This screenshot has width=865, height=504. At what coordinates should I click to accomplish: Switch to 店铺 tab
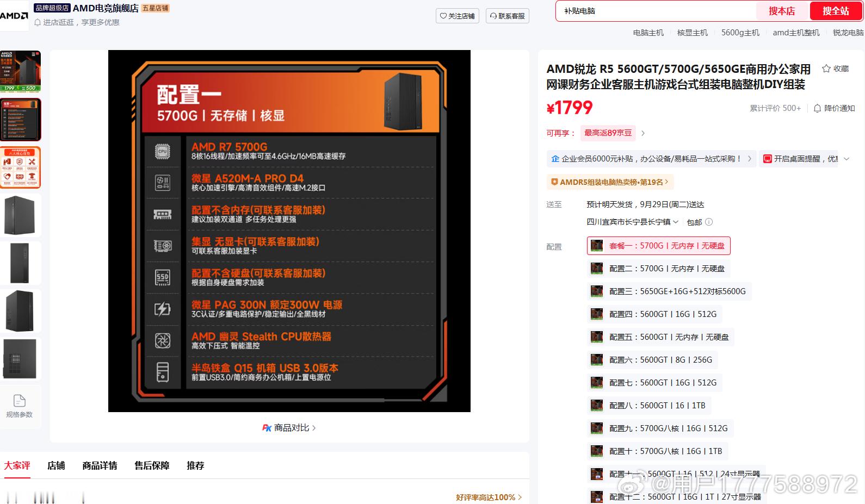click(56, 466)
